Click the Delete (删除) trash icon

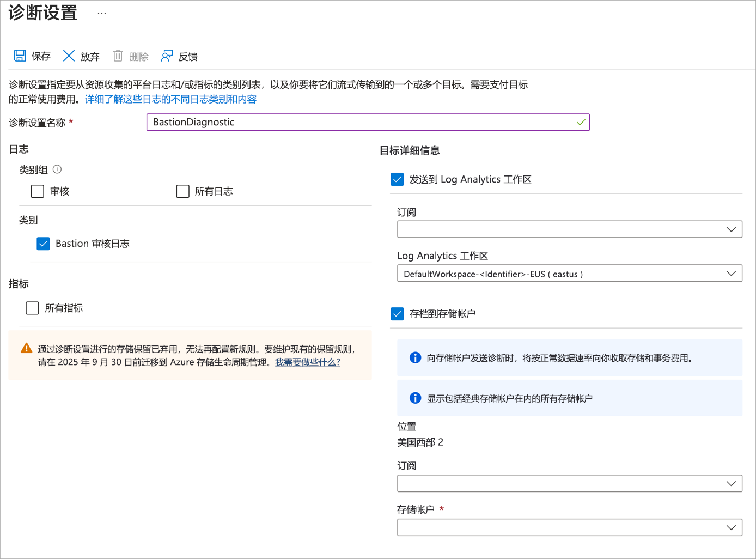pyautogui.click(x=118, y=56)
